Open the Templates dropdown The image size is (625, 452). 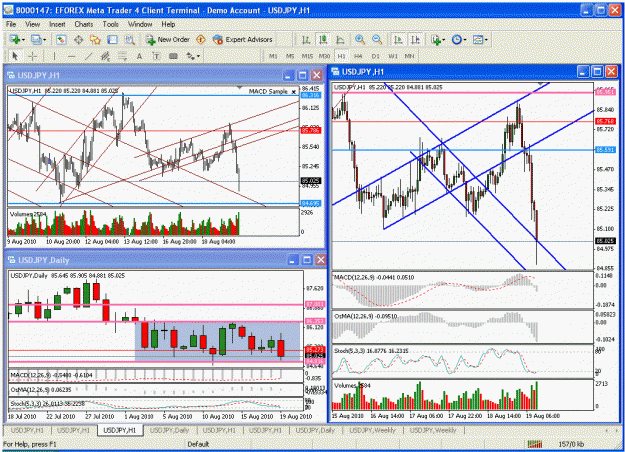[x=480, y=39]
